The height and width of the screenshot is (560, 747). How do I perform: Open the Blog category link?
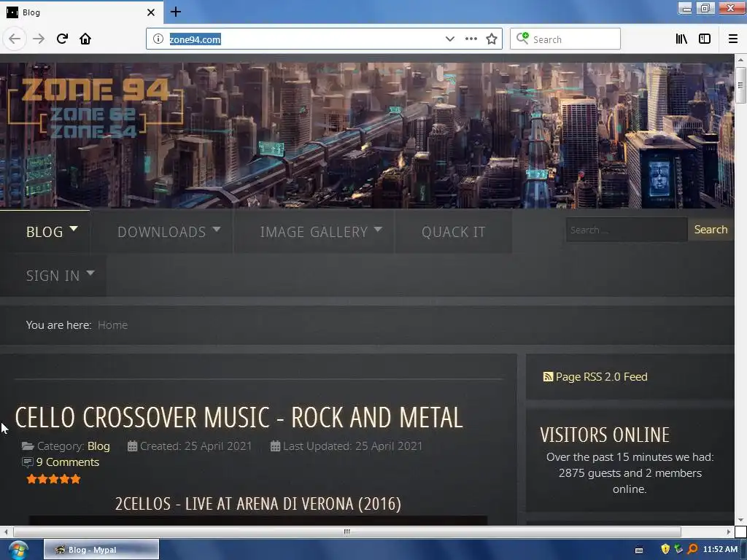(x=98, y=446)
